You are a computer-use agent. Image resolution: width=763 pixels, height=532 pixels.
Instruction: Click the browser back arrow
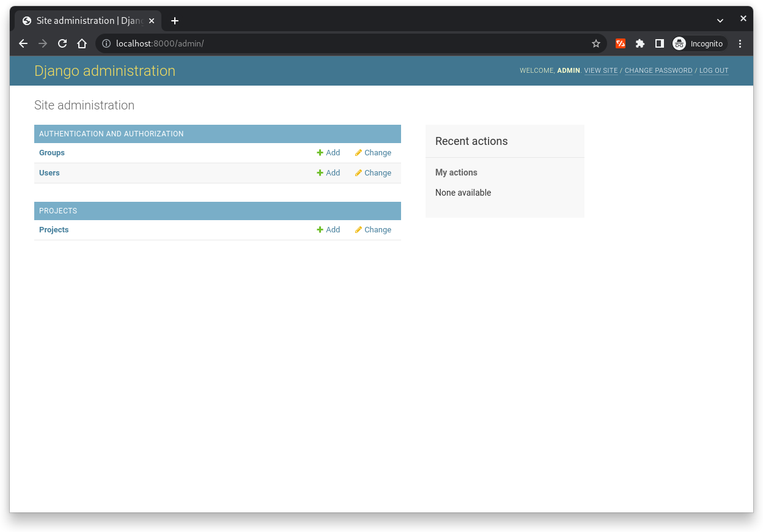pos(23,43)
